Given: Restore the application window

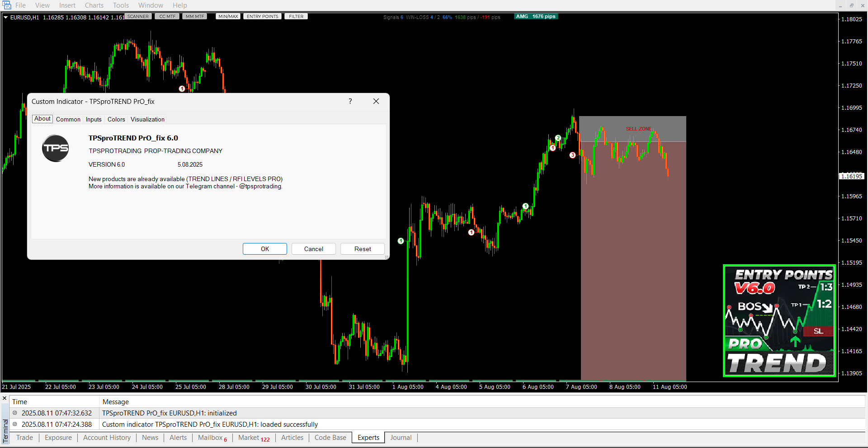Looking at the screenshot, I should click(x=851, y=5).
